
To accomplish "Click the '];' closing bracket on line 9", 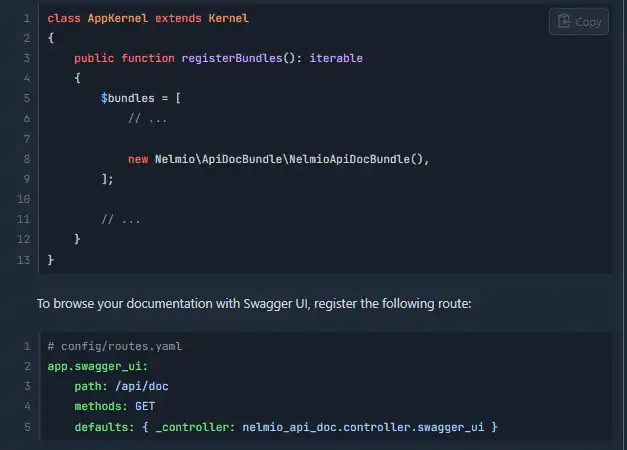I will click(x=108, y=179).
